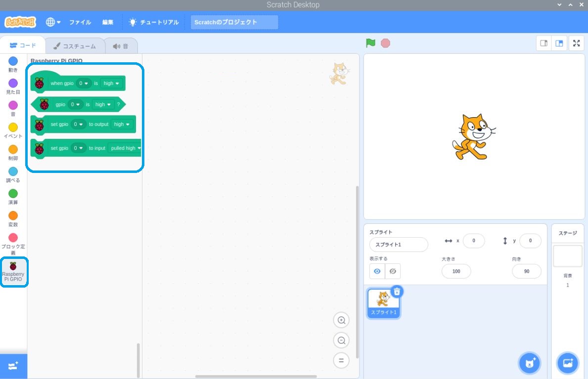Open gpio number dropdown in boolean gpio block

[x=75, y=105]
